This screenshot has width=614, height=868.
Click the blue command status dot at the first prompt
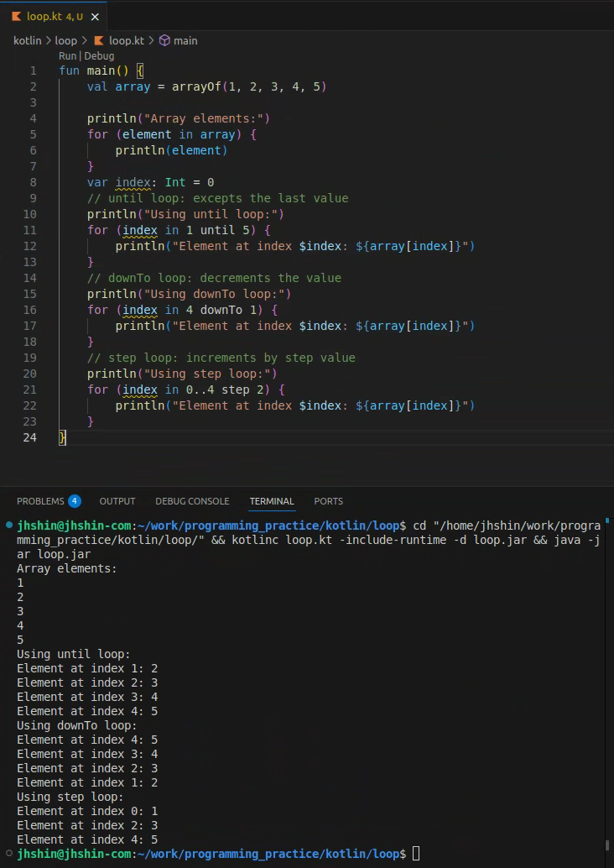point(9,524)
